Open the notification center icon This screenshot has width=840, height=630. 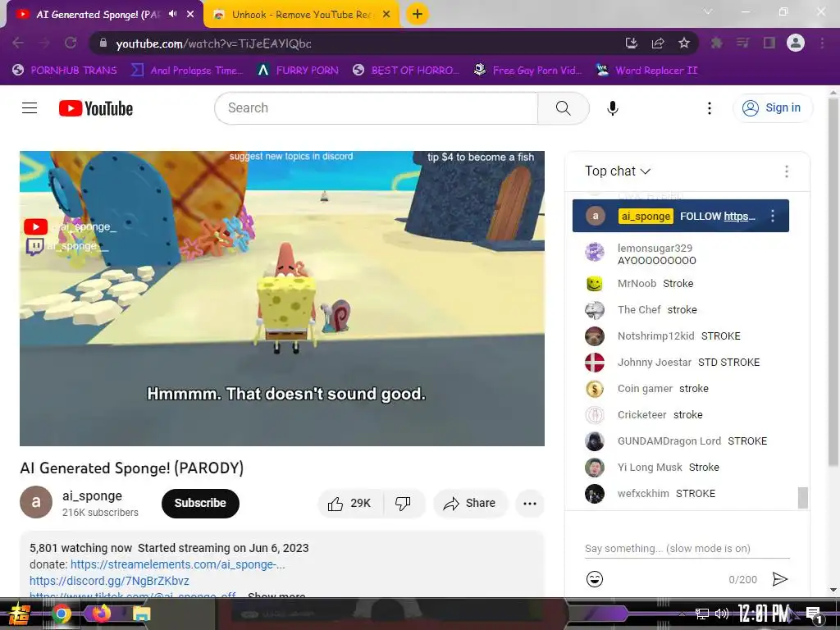pyautogui.click(x=815, y=614)
